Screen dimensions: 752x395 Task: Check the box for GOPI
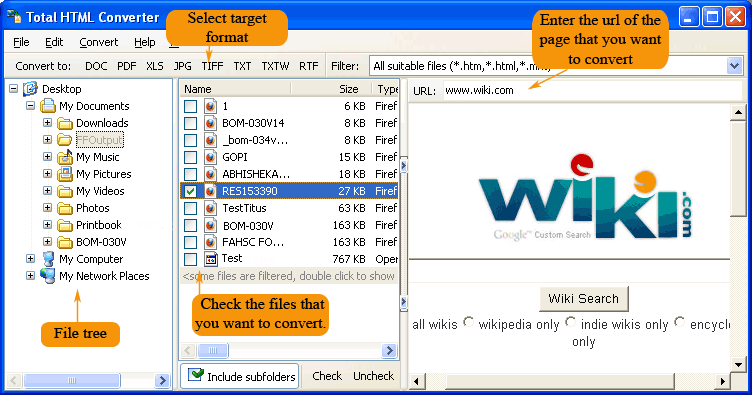coord(190,157)
